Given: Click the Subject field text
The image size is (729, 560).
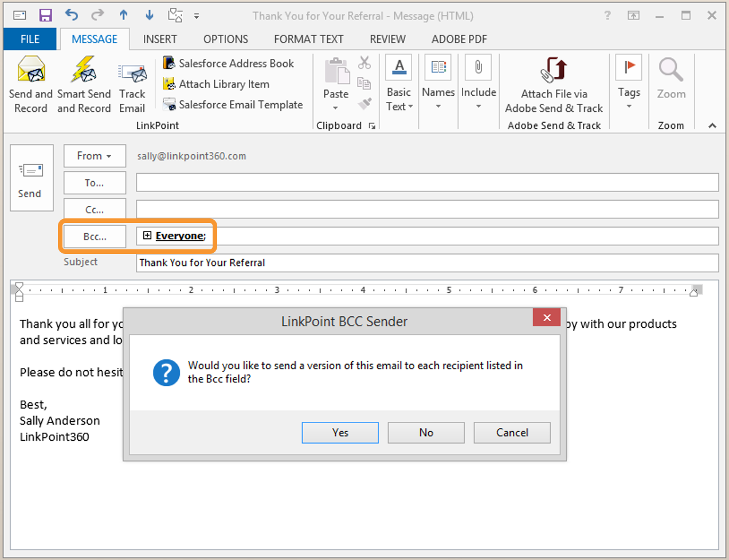Looking at the screenshot, I should click(202, 263).
